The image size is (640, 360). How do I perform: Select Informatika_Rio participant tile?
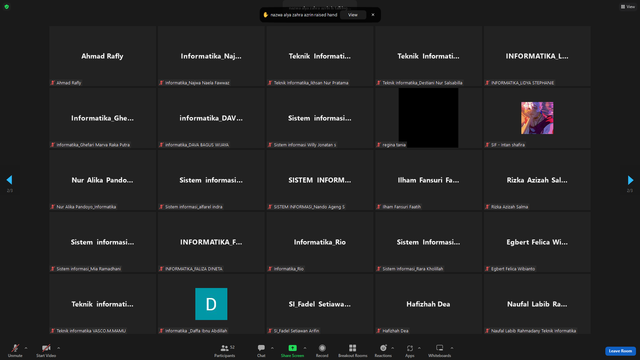(x=320, y=242)
